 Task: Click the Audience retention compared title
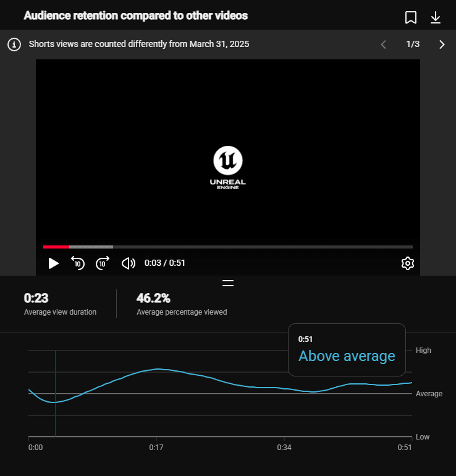(135, 15)
